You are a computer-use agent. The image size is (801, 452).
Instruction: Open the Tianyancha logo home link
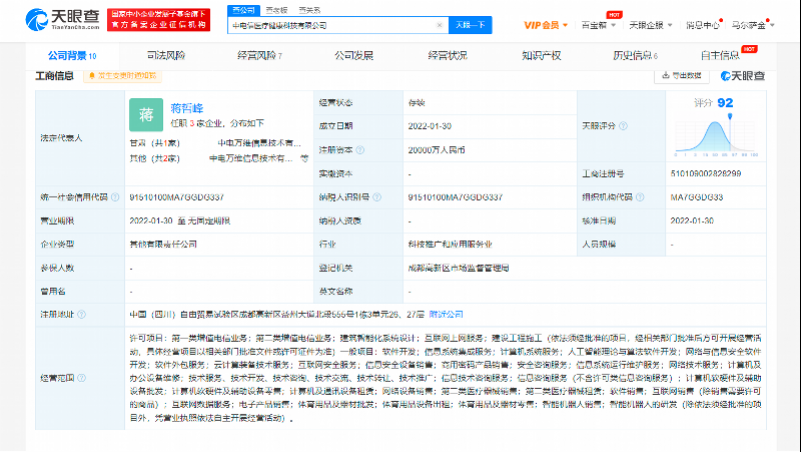pos(62,19)
